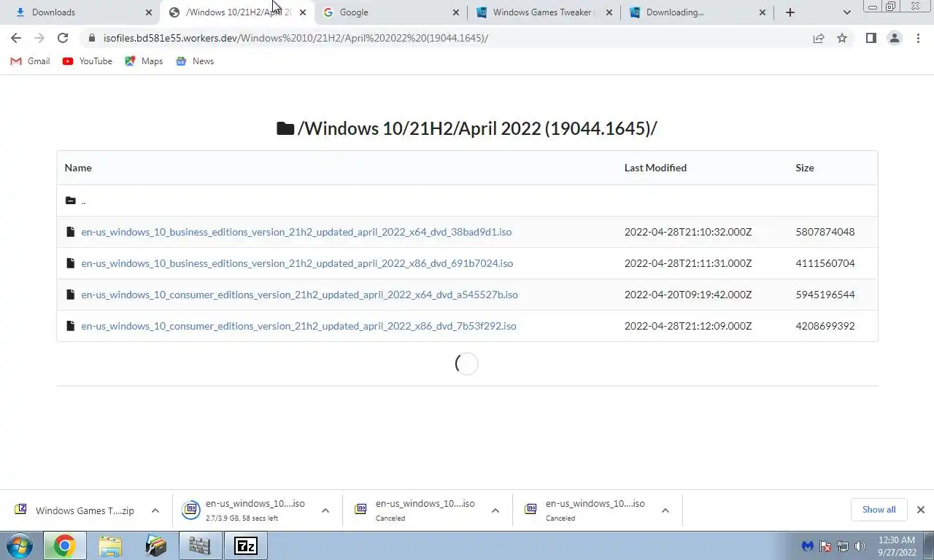Select the date 2022-04-20T09:19:42.000Z
The width and height of the screenshot is (934, 560).
(688, 295)
